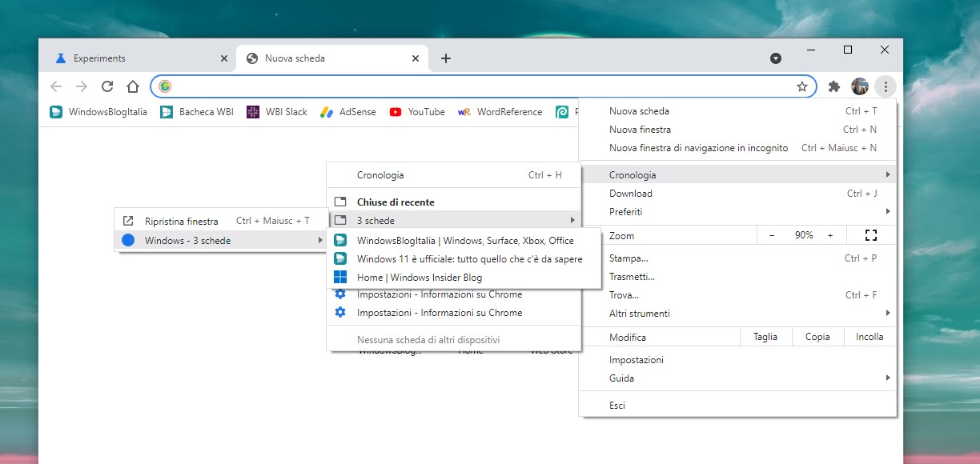Go to the home page icon
Screen dimensions: 980x464
133,86
